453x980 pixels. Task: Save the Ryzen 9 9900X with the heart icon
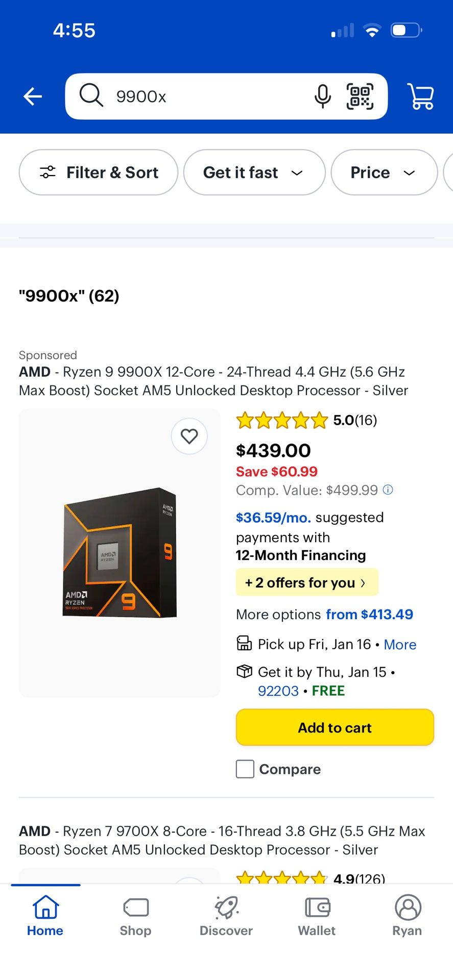coord(189,436)
